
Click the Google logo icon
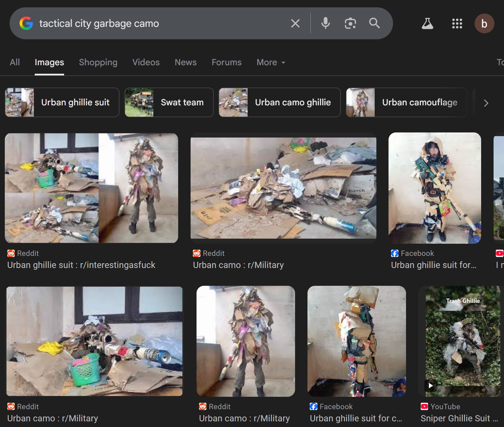(x=26, y=23)
